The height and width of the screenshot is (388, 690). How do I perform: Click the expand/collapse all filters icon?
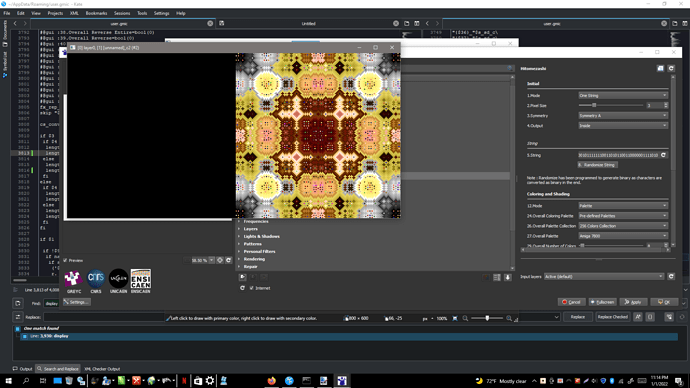(497, 277)
